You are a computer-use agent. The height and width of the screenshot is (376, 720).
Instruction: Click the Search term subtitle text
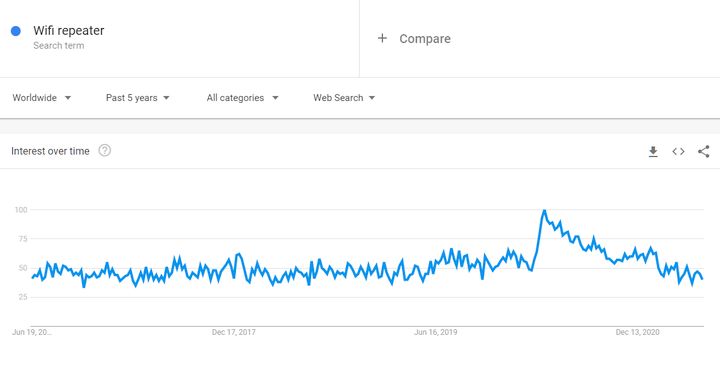click(58, 45)
